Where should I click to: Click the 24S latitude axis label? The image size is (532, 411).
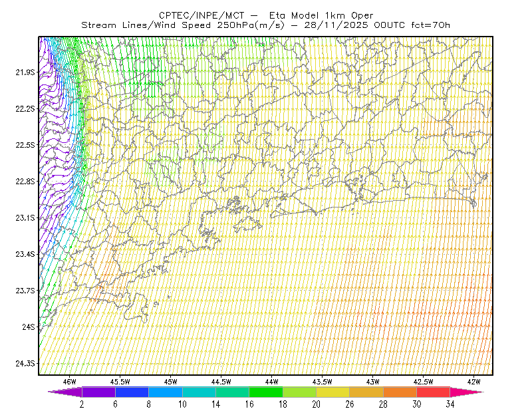(28, 327)
